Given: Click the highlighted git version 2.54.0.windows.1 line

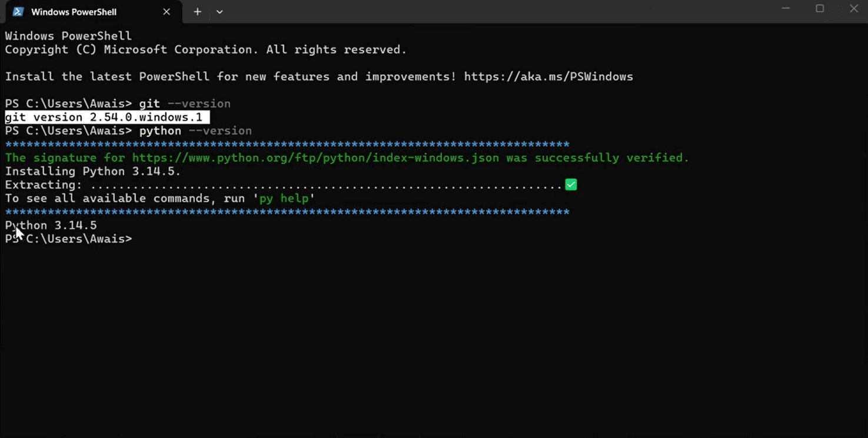Looking at the screenshot, I should (107, 117).
